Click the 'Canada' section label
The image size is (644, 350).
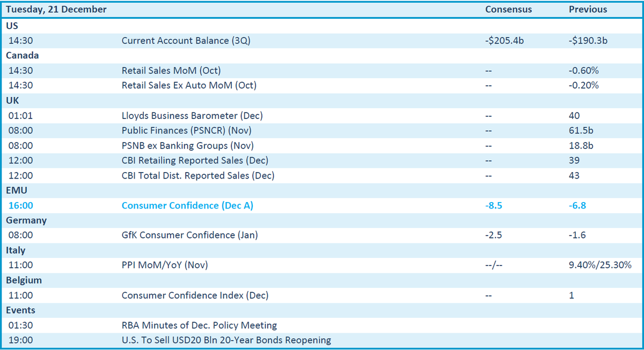23,55
